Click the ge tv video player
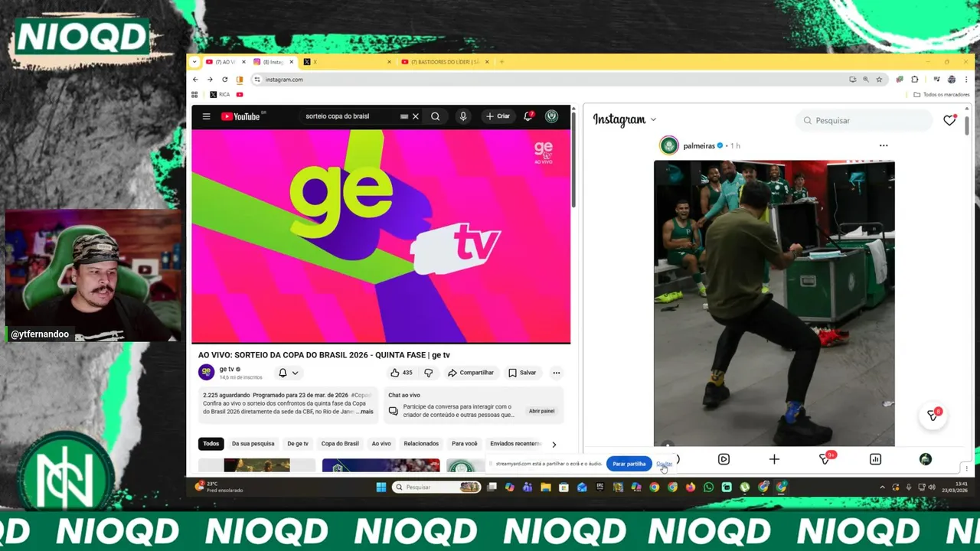Viewport: 980px width, 551px height. [x=381, y=236]
